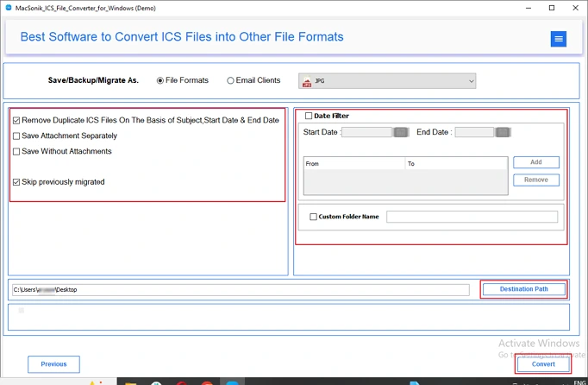The height and width of the screenshot is (385, 588).
Task: Close the MacSonik converter window
Action: pyautogui.click(x=576, y=8)
